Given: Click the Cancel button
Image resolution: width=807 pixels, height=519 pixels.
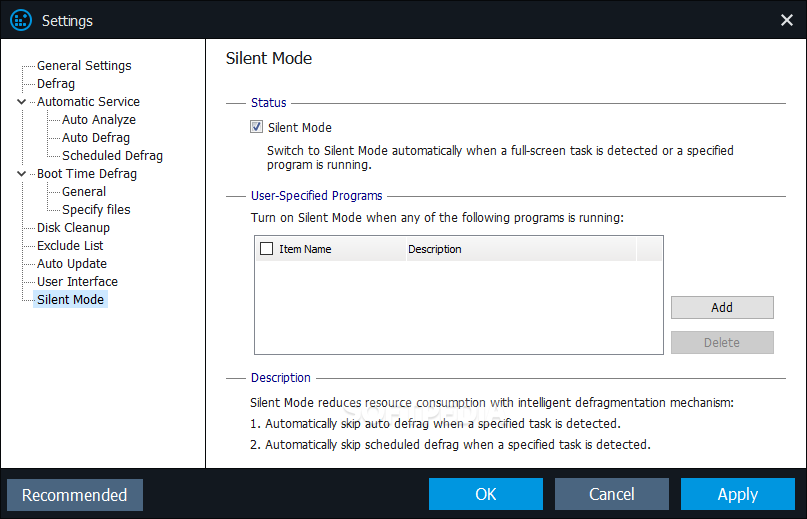Looking at the screenshot, I should click(611, 494).
